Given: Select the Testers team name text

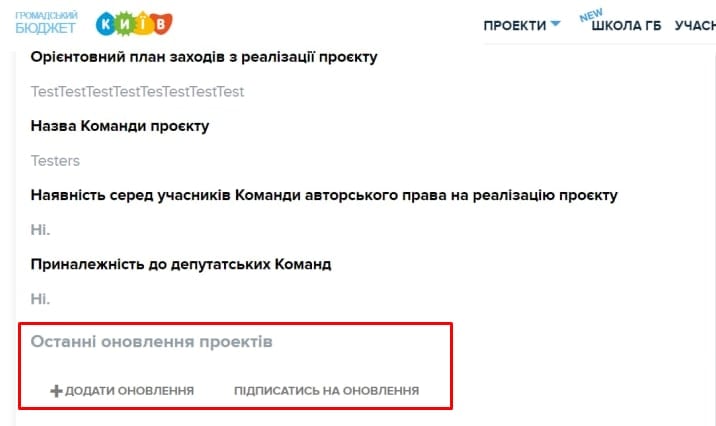Looking at the screenshot, I should pos(55,161).
